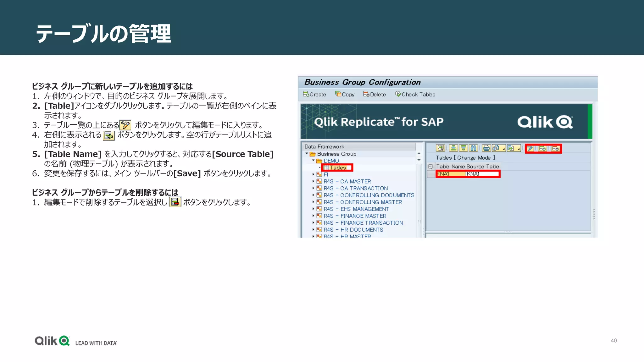
Task: Expand the R4S - FINANCE MASTER node
Action: click(313, 216)
